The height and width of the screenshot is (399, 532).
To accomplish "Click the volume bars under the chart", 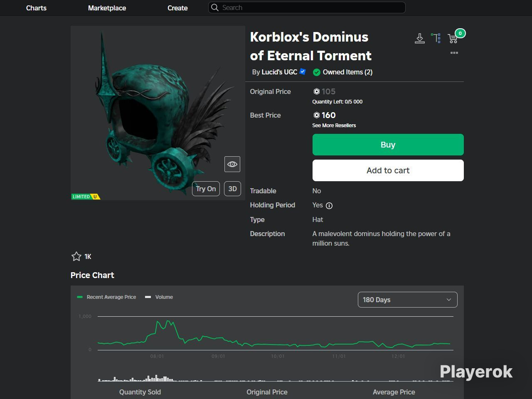I will pyautogui.click(x=274, y=378).
